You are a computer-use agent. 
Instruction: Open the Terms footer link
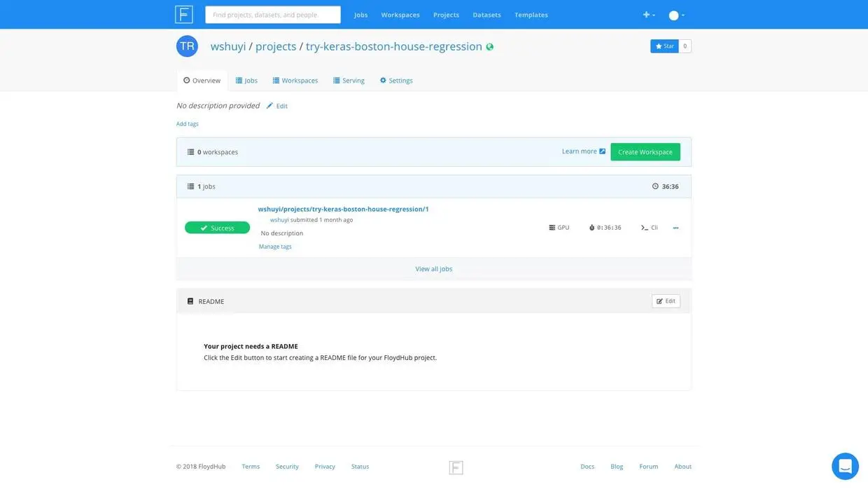pyautogui.click(x=251, y=467)
